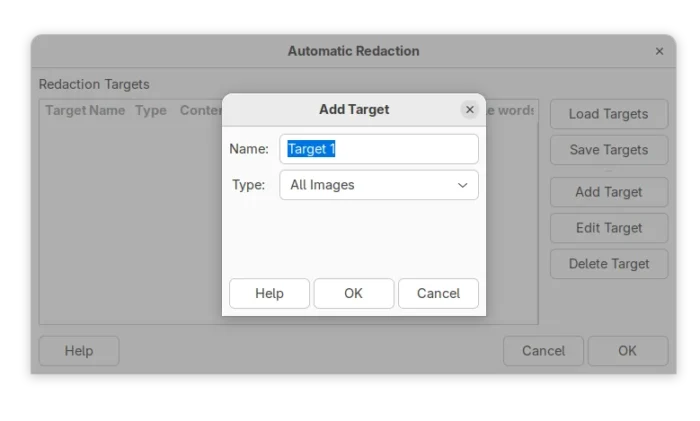Close the Automatic Redaction window
This screenshot has height=421, width=700.
pyautogui.click(x=659, y=51)
